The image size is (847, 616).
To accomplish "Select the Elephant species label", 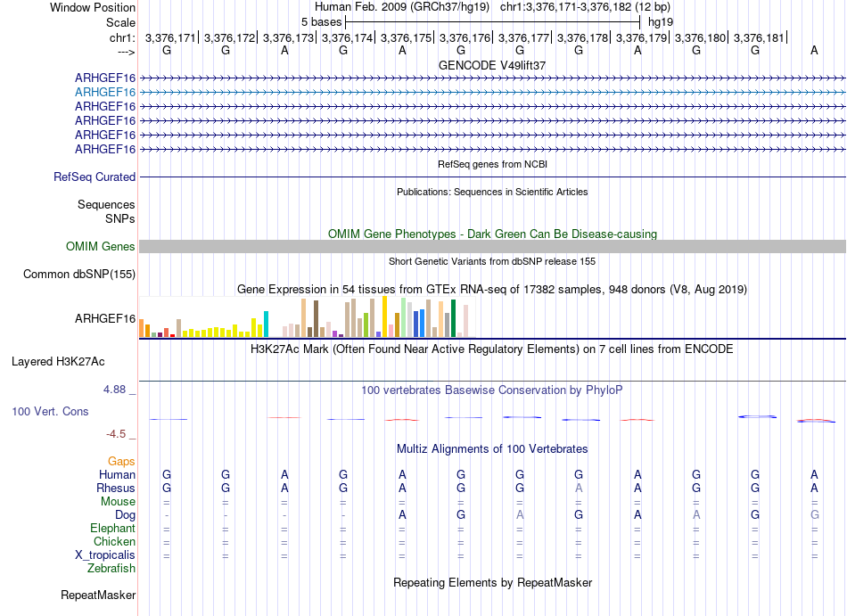I will click(x=113, y=528).
